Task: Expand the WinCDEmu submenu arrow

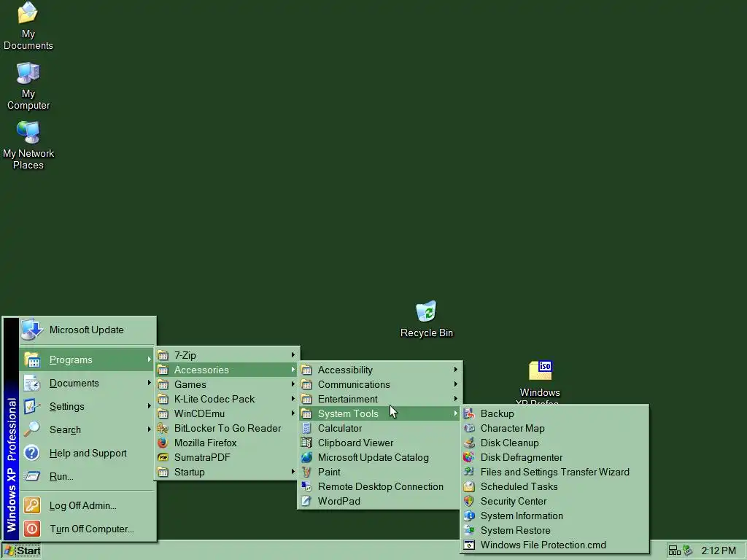Action: [x=293, y=413]
